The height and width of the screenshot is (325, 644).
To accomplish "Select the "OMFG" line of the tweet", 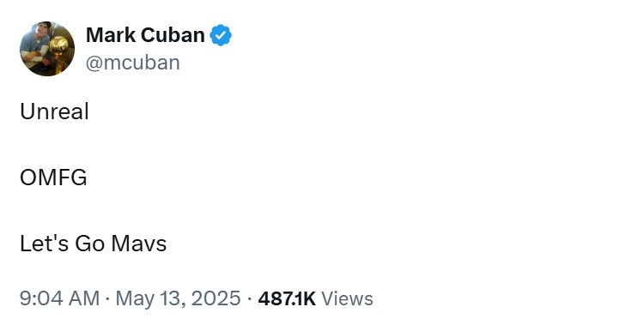I will tap(53, 178).
